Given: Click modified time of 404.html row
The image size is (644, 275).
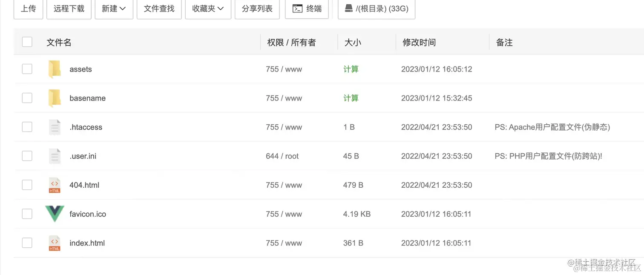Looking at the screenshot, I should pos(437,185).
